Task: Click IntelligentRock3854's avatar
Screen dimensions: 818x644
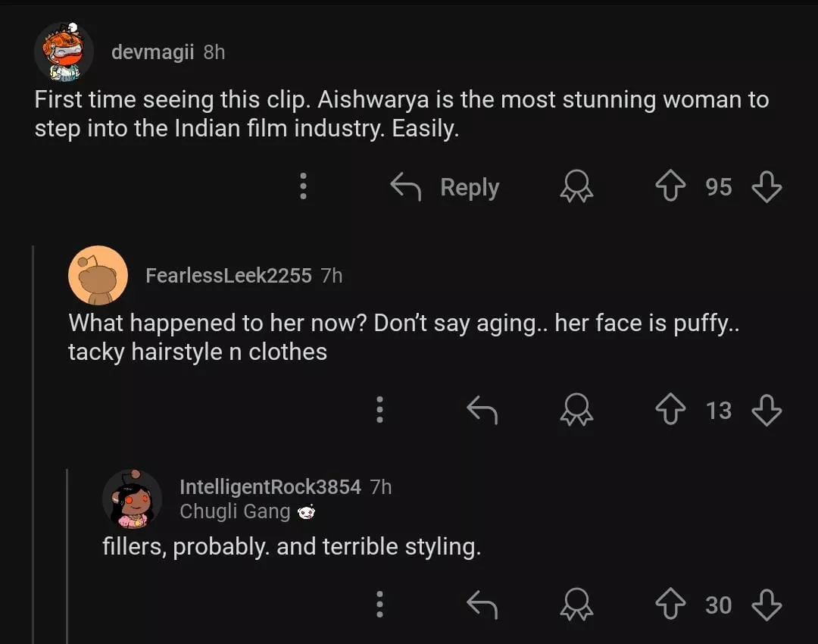Action: (132, 499)
